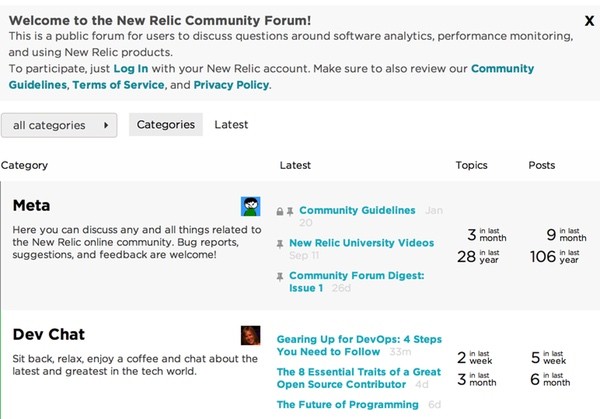Click Dev Chat's 2 topics in last week

click(474, 357)
